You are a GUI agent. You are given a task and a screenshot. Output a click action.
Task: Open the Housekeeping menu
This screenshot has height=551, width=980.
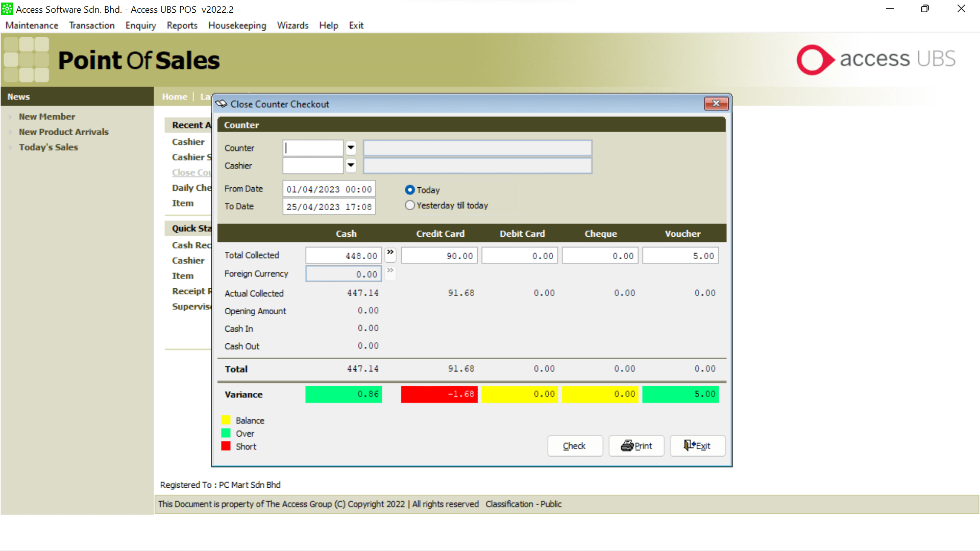pyautogui.click(x=237, y=26)
